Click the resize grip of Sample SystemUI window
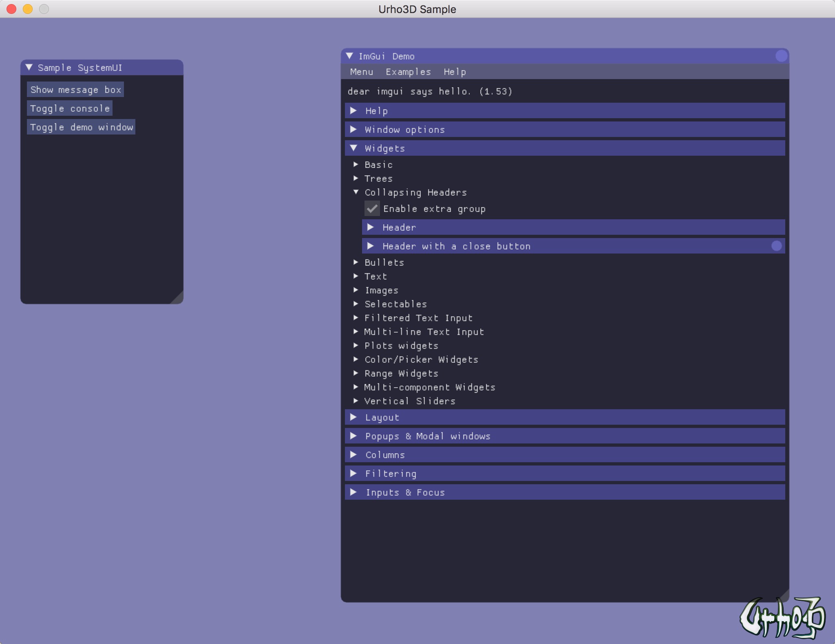This screenshot has height=644, width=835. tap(177, 298)
